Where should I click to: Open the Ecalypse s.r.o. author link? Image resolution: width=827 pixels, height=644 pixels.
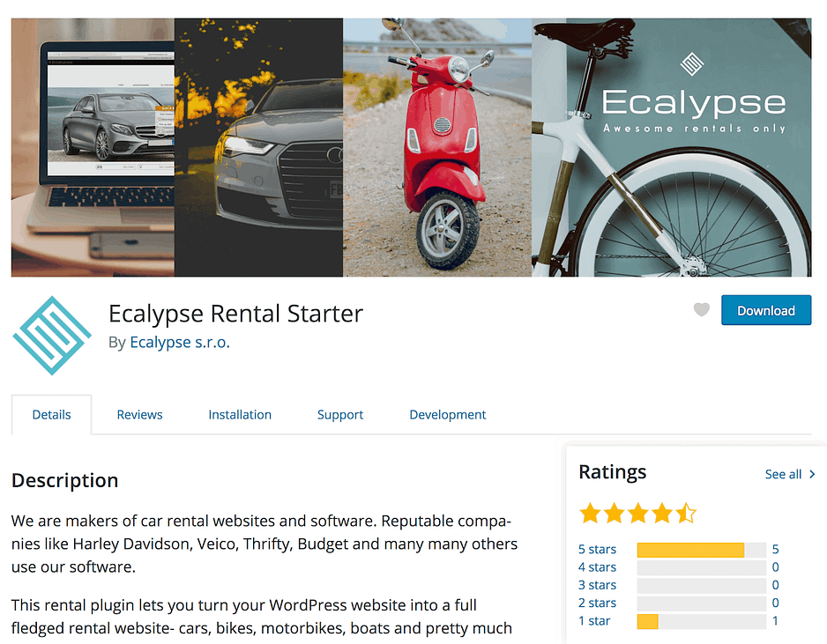(x=180, y=342)
